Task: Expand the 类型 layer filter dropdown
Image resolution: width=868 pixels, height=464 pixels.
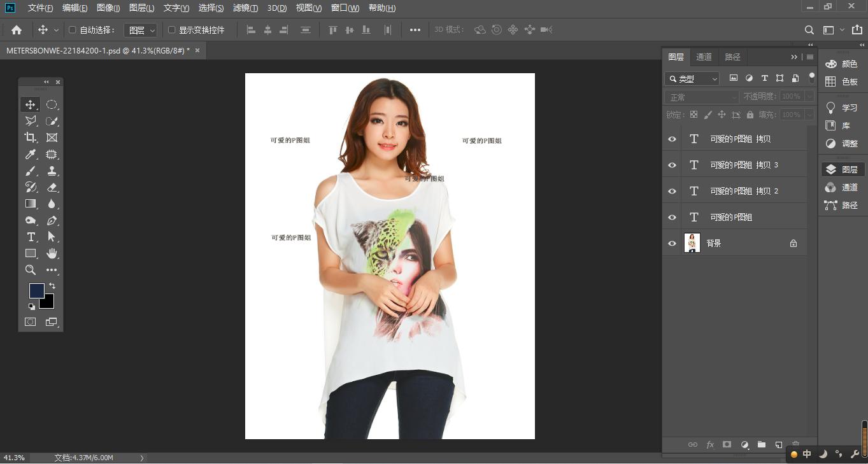Action: [x=692, y=79]
